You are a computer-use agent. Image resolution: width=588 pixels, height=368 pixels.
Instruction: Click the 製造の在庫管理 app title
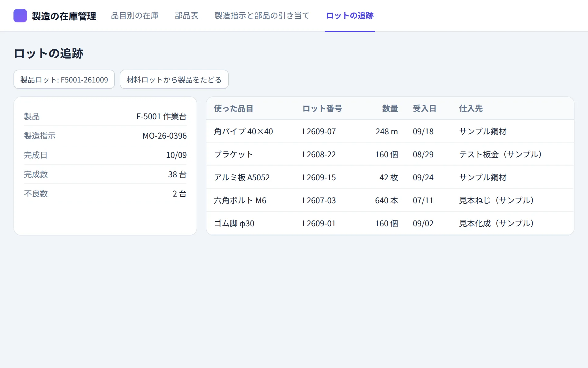[x=64, y=16]
